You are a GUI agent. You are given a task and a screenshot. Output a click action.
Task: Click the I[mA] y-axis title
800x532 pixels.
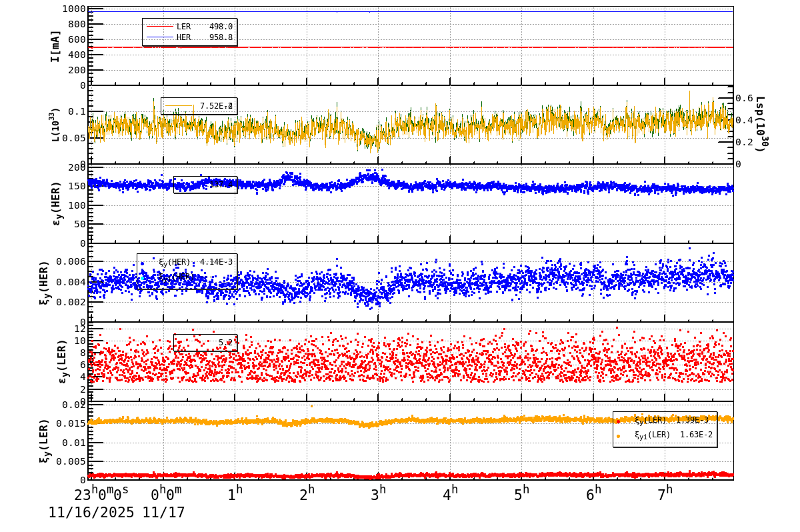tap(56, 46)
